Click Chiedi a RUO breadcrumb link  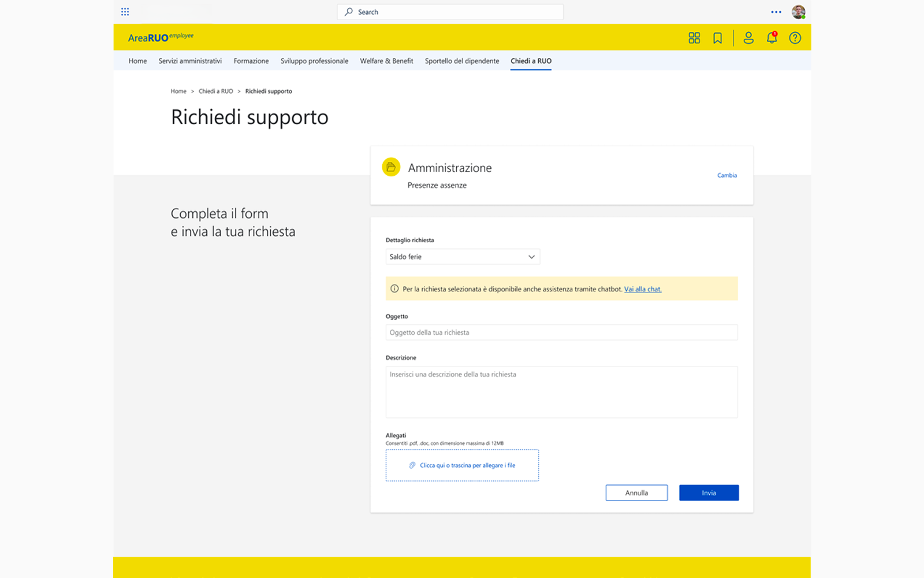[x=216, y=91]
